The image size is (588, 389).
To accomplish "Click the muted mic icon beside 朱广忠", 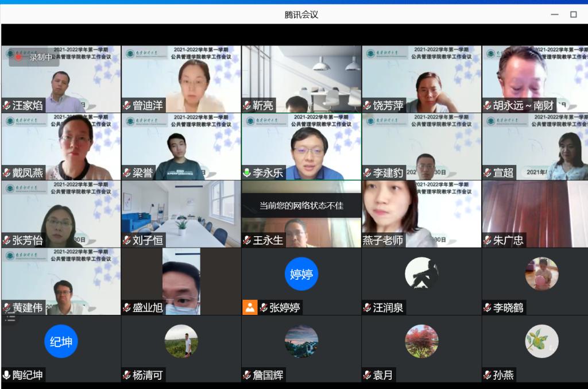I will (488, 240).
